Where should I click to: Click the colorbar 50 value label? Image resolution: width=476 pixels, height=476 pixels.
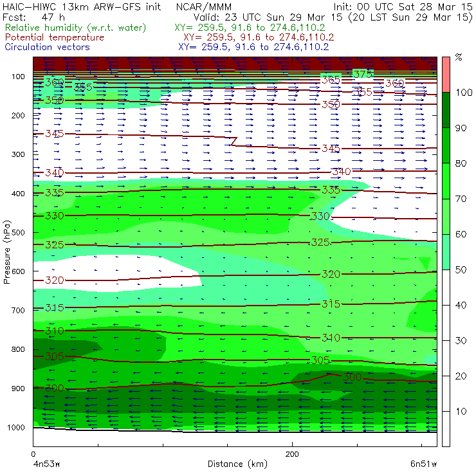461,270
